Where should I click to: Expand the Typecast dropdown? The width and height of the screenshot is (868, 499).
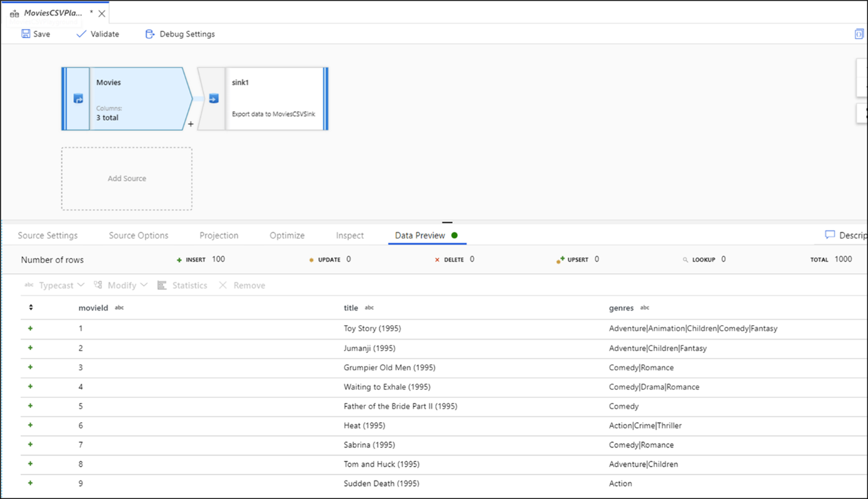click(x=81, y=285)
